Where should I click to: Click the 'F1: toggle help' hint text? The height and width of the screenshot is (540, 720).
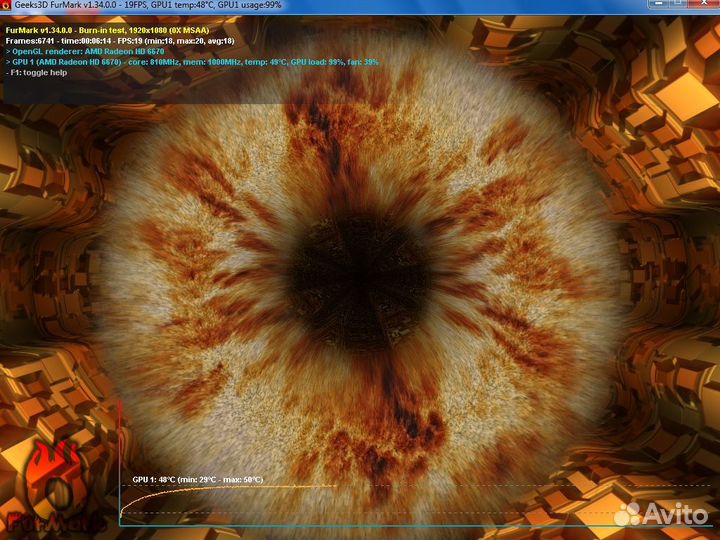coord(36,73)
